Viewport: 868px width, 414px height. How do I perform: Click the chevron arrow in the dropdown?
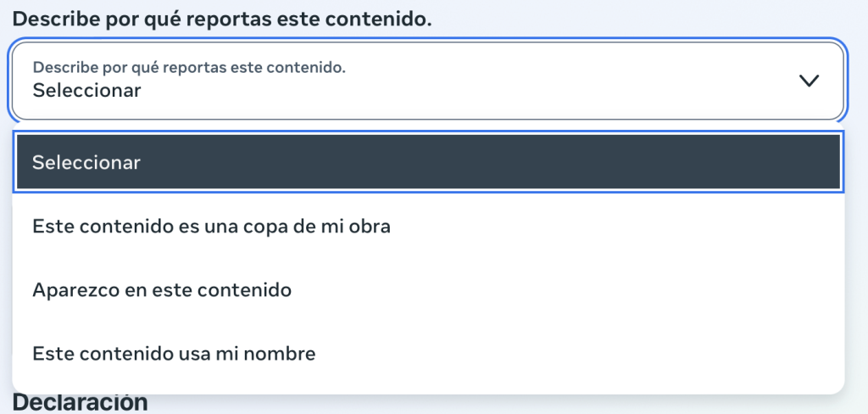click(810, 81)
